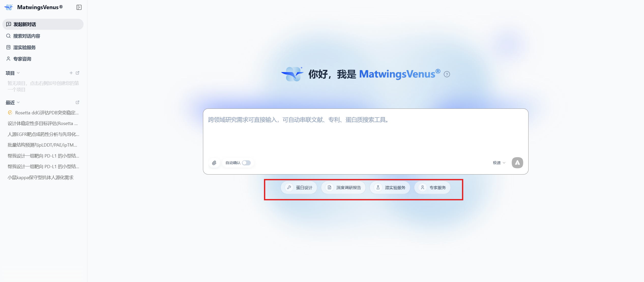Open projects in new view icon

78,73
